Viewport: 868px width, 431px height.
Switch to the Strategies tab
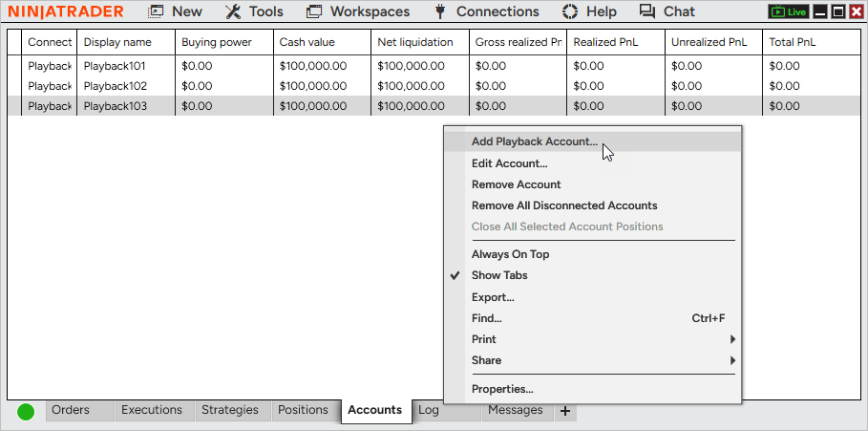coord(233,411)
